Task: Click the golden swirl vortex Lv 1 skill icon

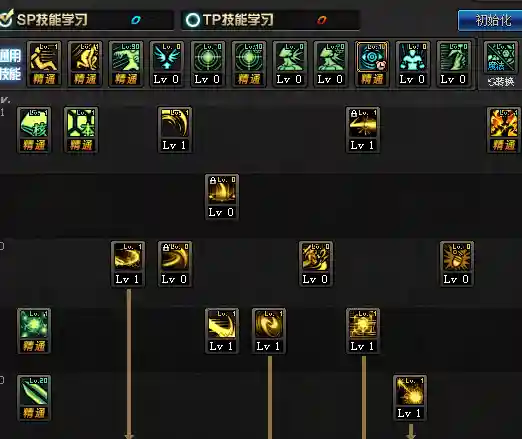Action: [x=269, y=331]
